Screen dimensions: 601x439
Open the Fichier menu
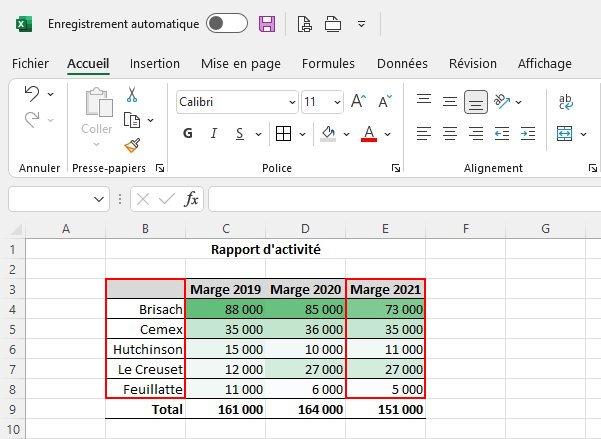point(30,64)
